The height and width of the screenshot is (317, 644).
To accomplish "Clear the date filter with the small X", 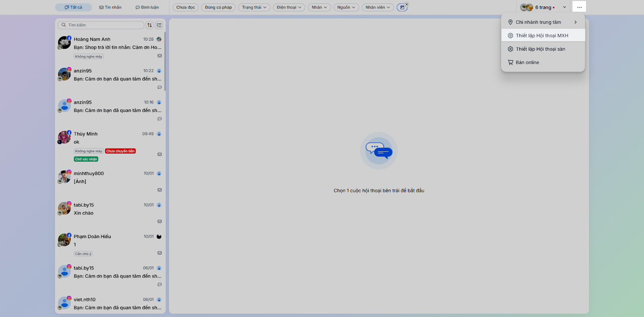I will coord(407,4).
